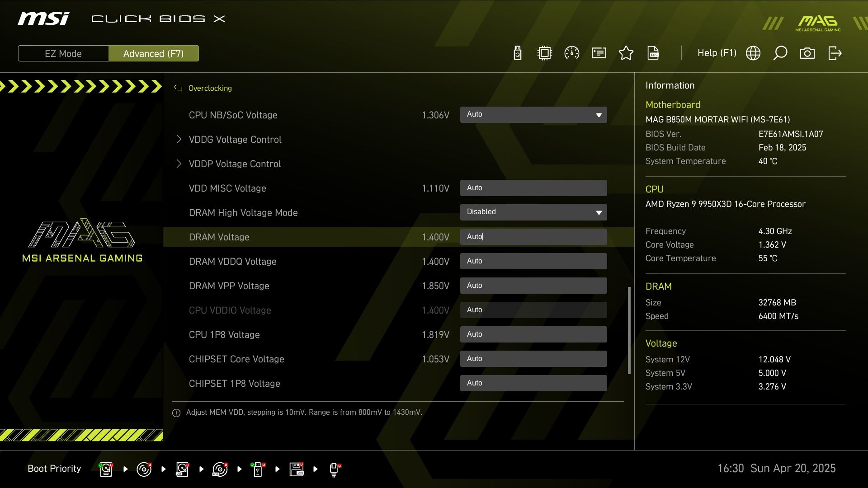Open the M-Flash USB update icon

518,53
